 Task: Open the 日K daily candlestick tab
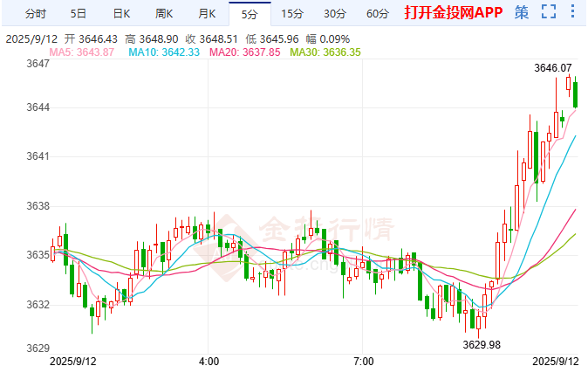[121, 14]
